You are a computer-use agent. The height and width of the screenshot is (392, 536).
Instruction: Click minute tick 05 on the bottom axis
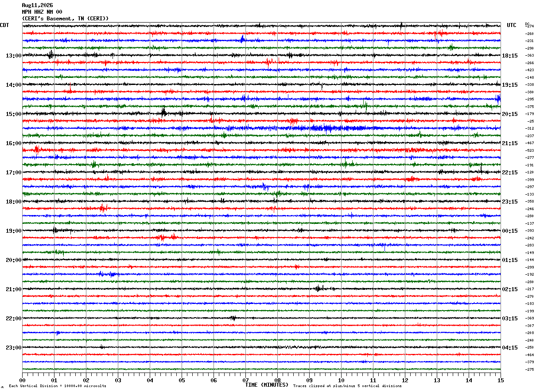182,380
